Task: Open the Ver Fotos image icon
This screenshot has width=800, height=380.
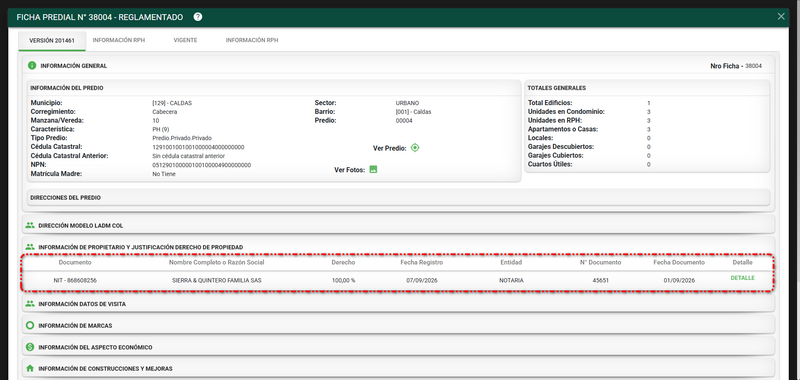Action: (373, 169)
